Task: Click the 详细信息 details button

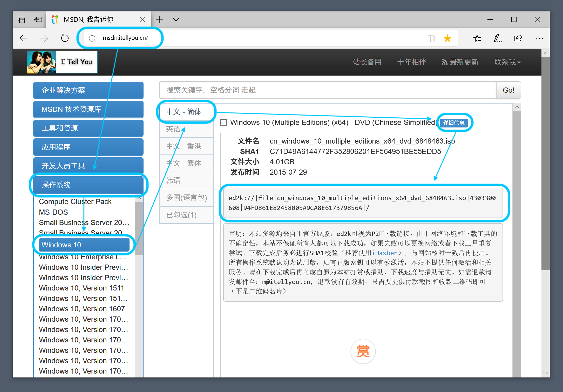Action: tap(454, 123)
